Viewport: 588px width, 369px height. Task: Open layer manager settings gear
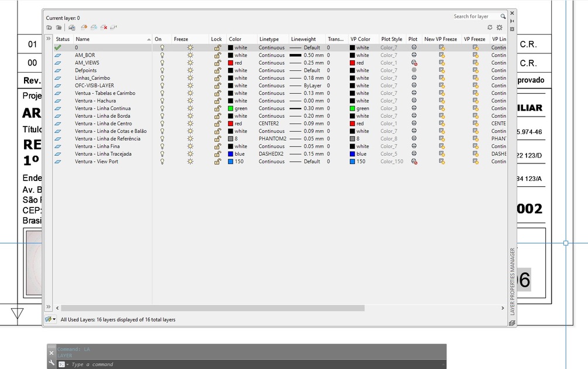pyautogui.click(x=500, y=28)
